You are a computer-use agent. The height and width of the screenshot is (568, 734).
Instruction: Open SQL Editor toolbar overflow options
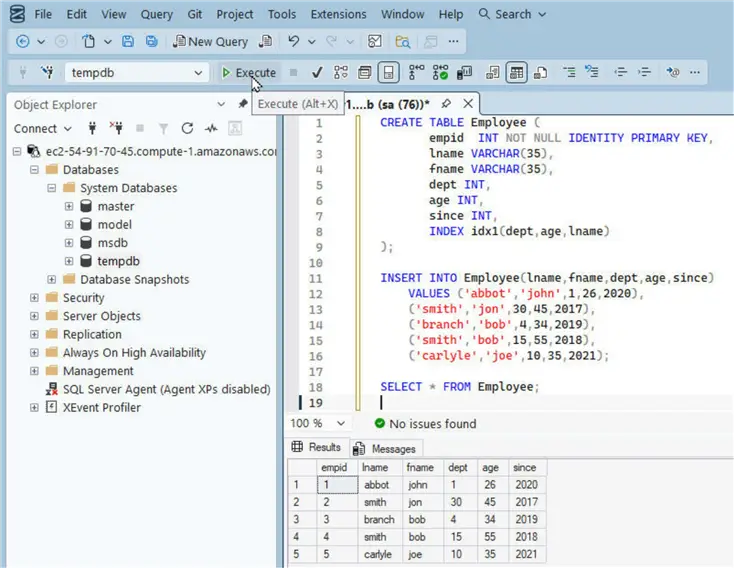[x=695, y=73]
